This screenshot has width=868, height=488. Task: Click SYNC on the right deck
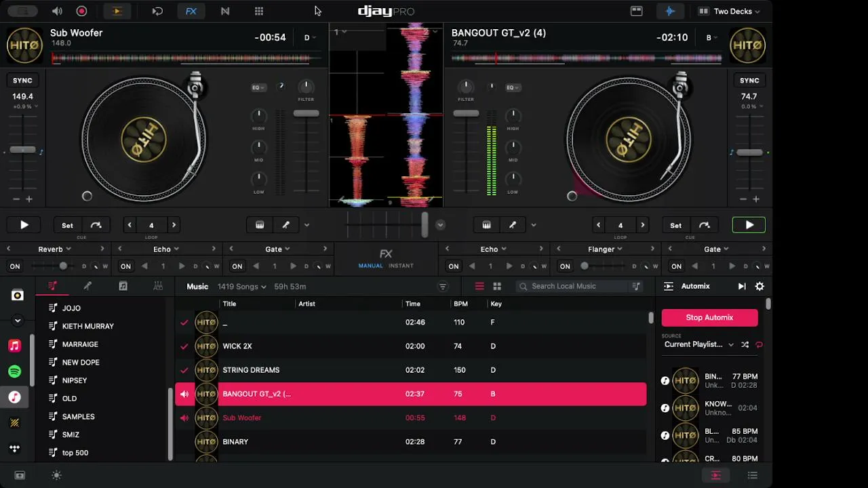pos(749,80)
